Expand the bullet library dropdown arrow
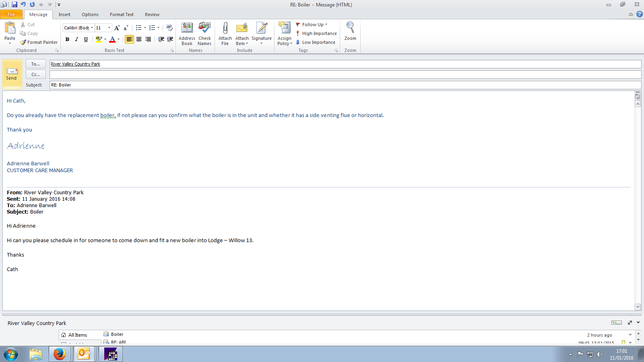This screenshot has height=362, width=644. click(x=145, y=28)
